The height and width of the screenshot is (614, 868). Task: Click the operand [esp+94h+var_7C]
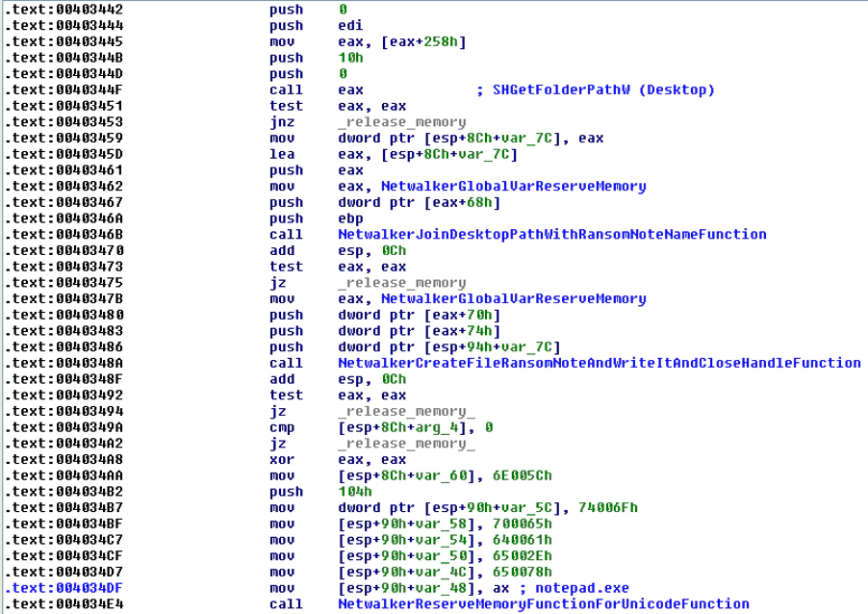492,346
